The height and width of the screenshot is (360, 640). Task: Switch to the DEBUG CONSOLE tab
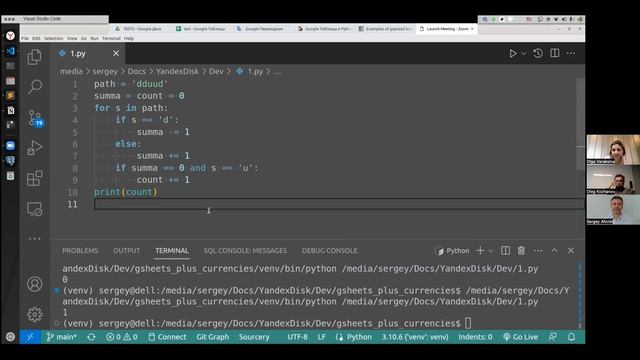pos(329,251)
